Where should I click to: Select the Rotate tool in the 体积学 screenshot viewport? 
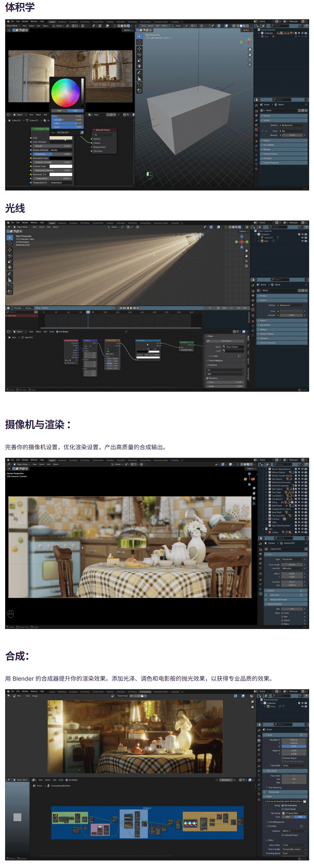tap(139, 55)
